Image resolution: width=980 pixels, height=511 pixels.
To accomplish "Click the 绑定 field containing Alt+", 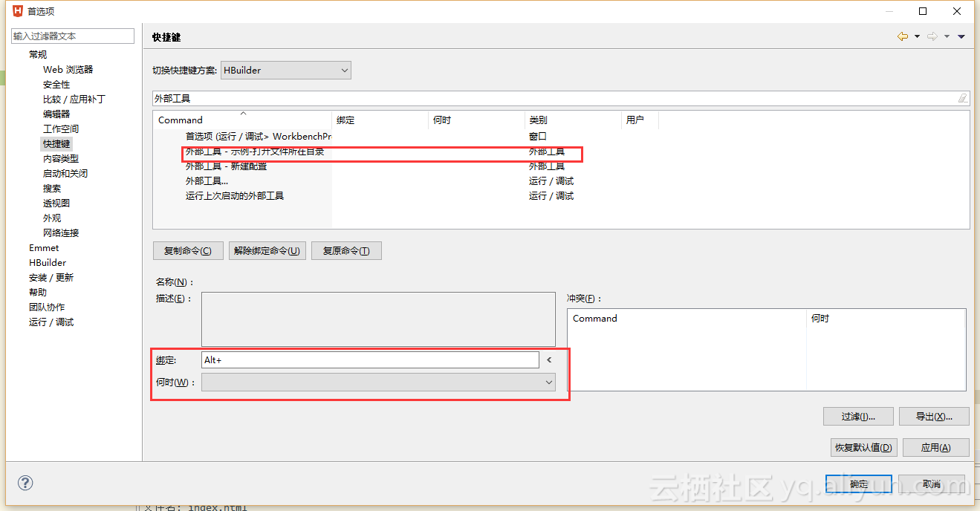I will point(370,359).
